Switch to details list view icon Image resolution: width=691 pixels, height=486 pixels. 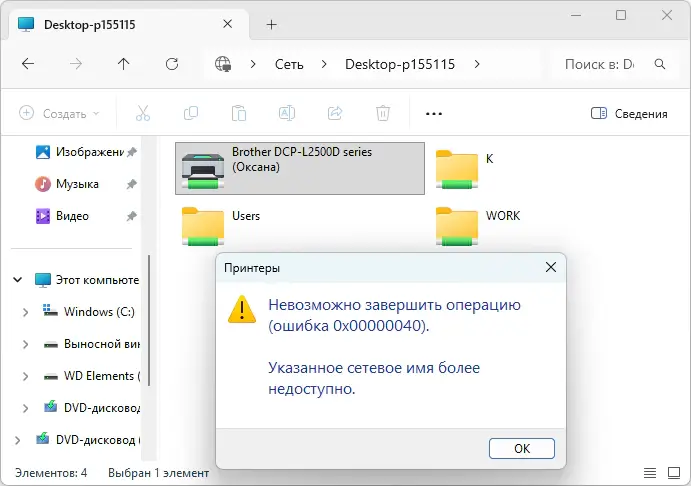click(x=650, y=473)
